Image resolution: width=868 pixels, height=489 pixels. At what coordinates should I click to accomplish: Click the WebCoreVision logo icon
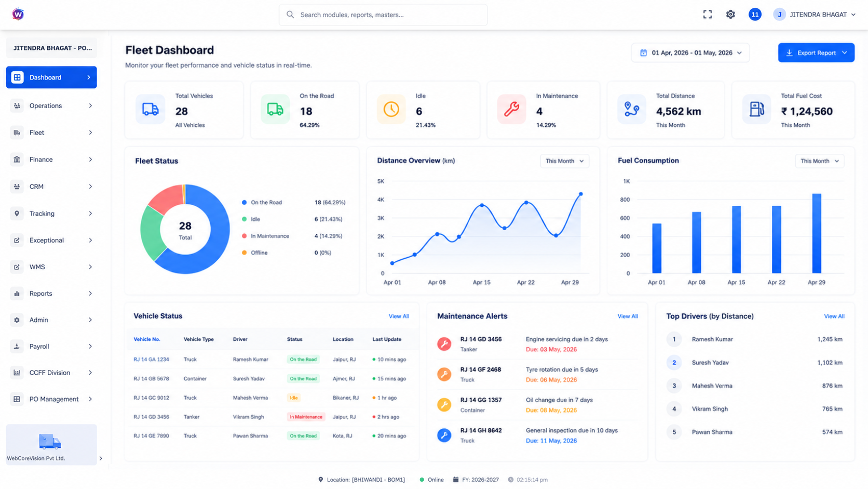click(x=18, y=15)
